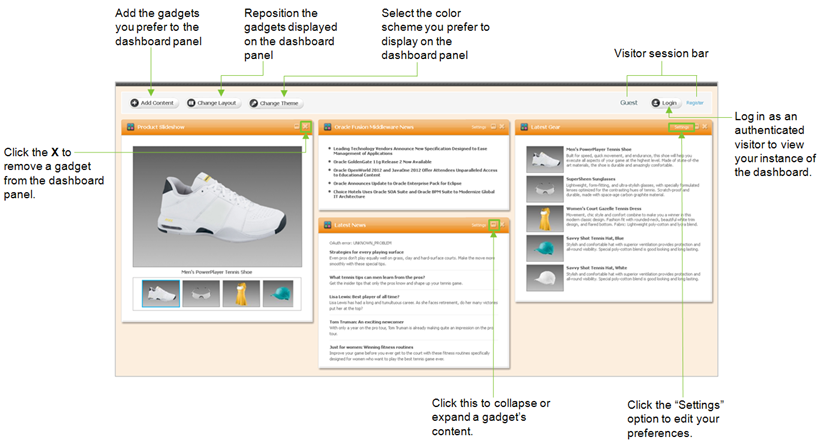The image size is (819, 444).
Task: Click the 'OAuth error: UNKNOWN_PROBLEM' message
Action: pos(360,243)
